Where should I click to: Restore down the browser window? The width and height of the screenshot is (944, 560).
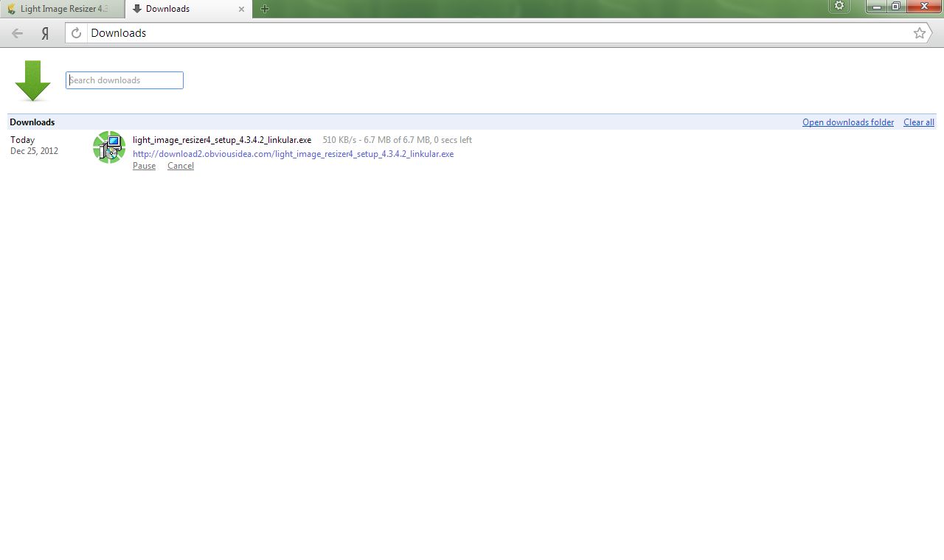[x=896, y=6]
